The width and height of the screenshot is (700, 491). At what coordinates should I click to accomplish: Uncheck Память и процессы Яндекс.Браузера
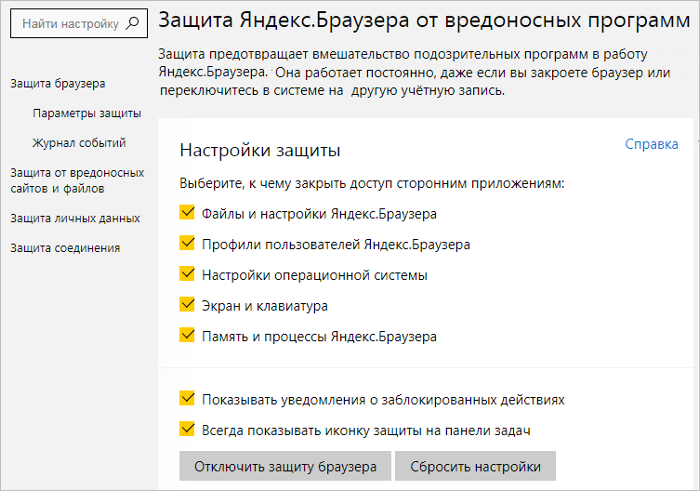187,335
